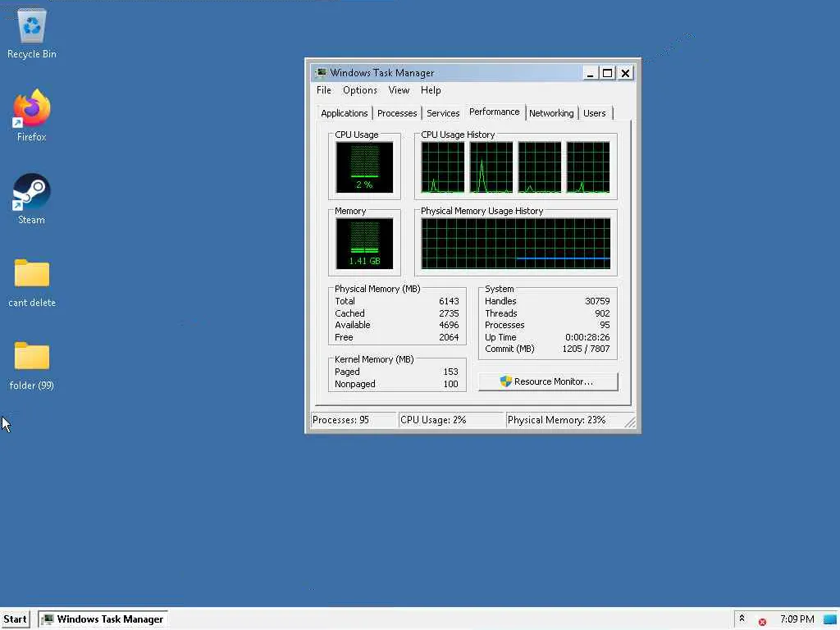The height and width of the screenshot is (630, 840).
Task: Click the second CPU history graph
Action: click(491, 167)
